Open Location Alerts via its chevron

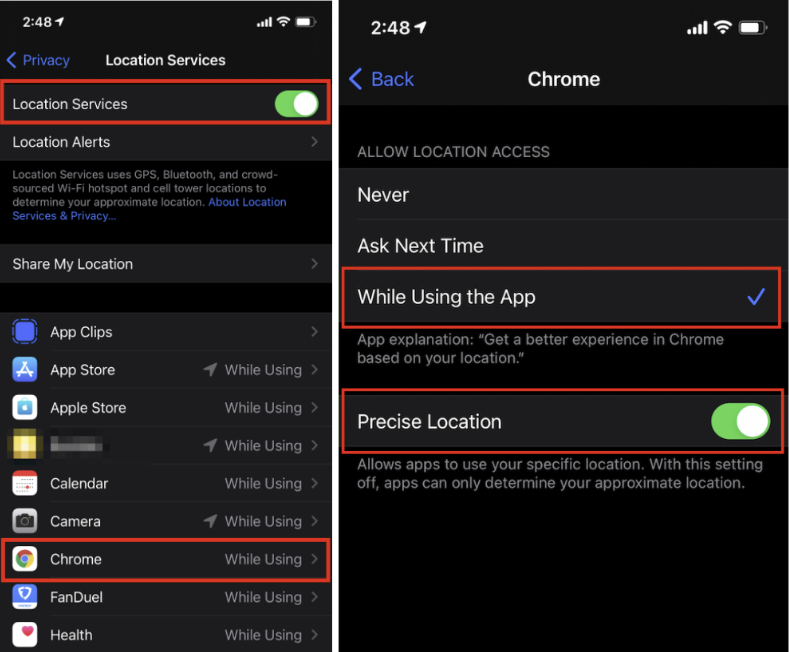[314, 142]
